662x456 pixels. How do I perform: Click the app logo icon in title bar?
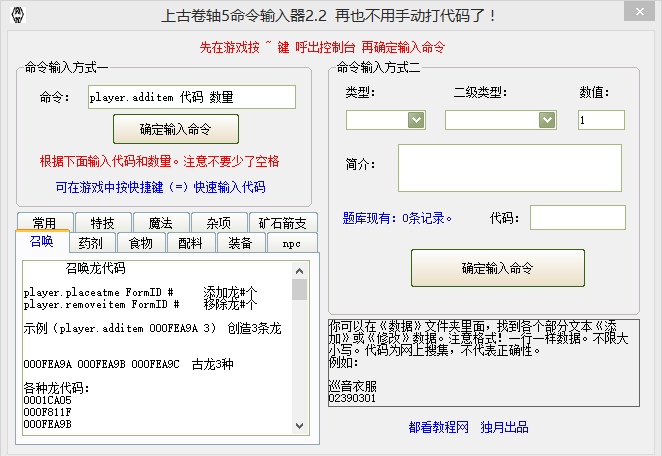point(17,15)
